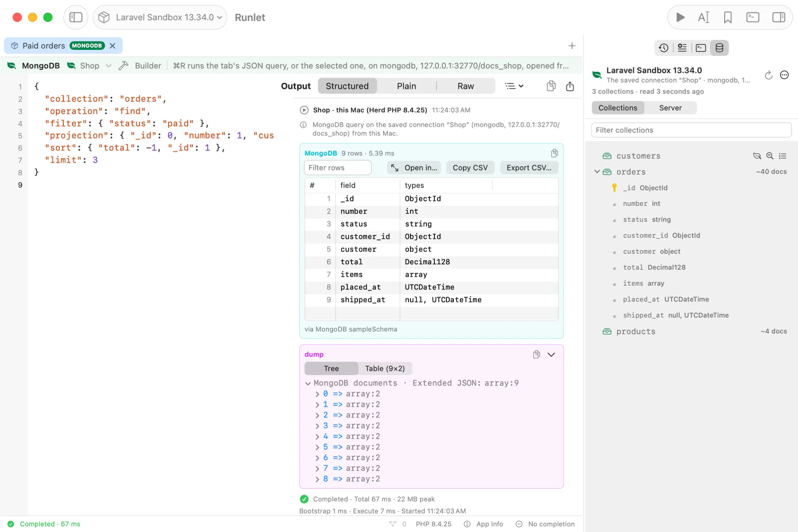Click the text cursor AI icon in toolbar
This screenshot has height=532, width=798.
(x=704, y=17)
